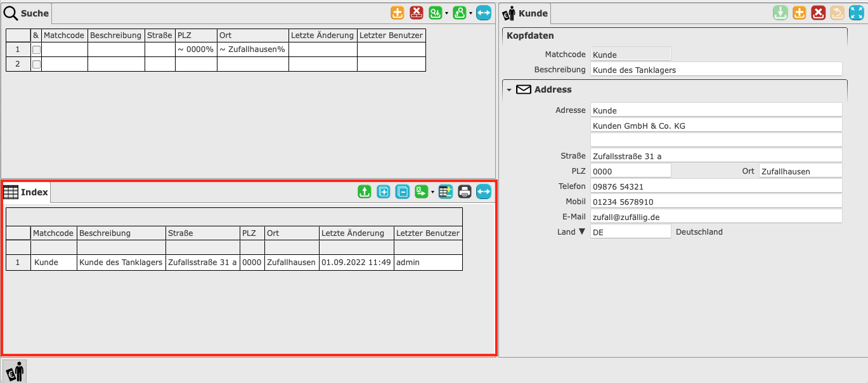Image resolution: width=868 pixels, height=383 pixels.
Task: Click the green upload icon in Index toolbar
Action: point(364,191)
